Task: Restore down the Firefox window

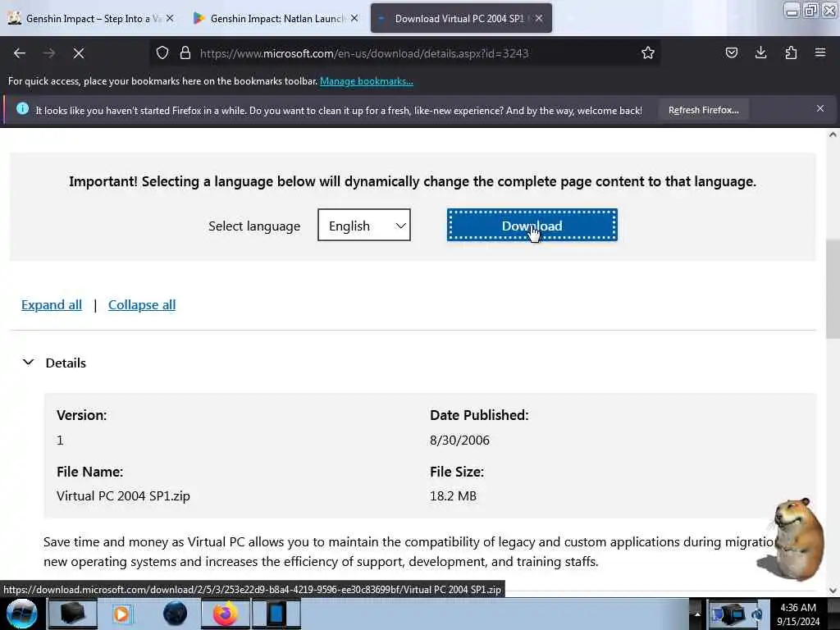Action: pyautogui.click(x=810, y=10)
